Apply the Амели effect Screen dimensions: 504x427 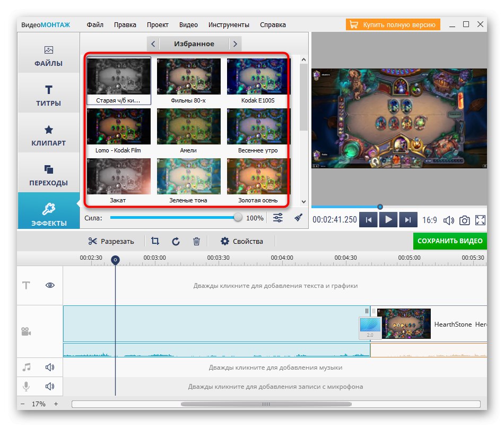click(188, 131)
